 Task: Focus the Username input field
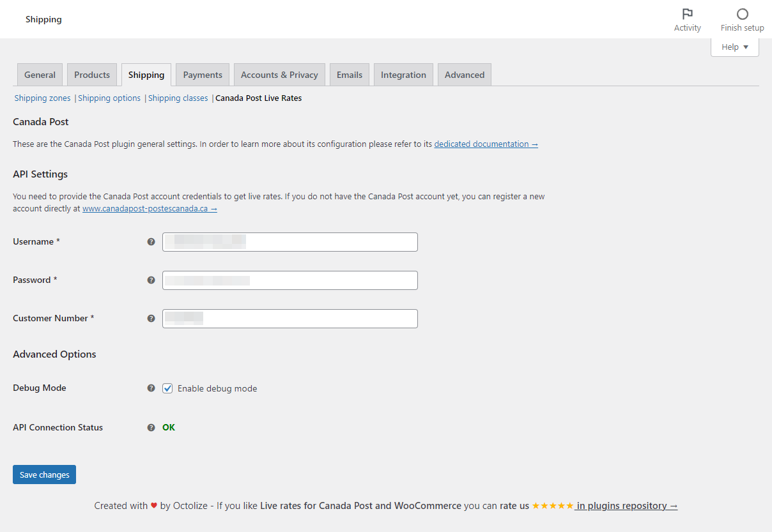point(290,242)
